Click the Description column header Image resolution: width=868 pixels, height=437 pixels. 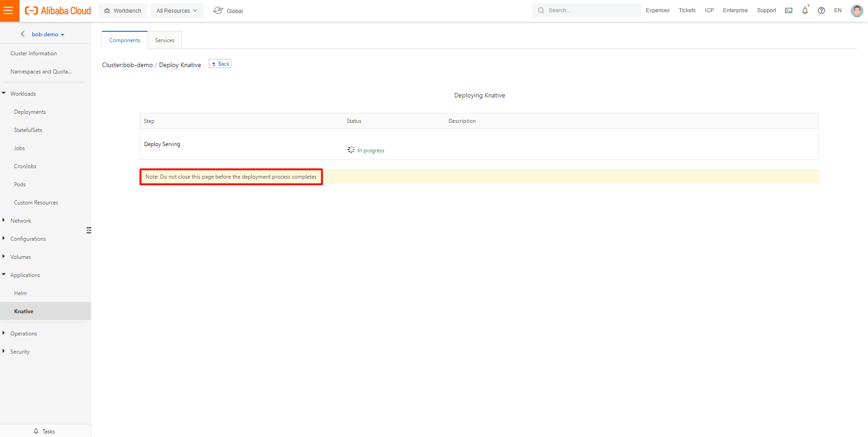click(x=462, y=121)
